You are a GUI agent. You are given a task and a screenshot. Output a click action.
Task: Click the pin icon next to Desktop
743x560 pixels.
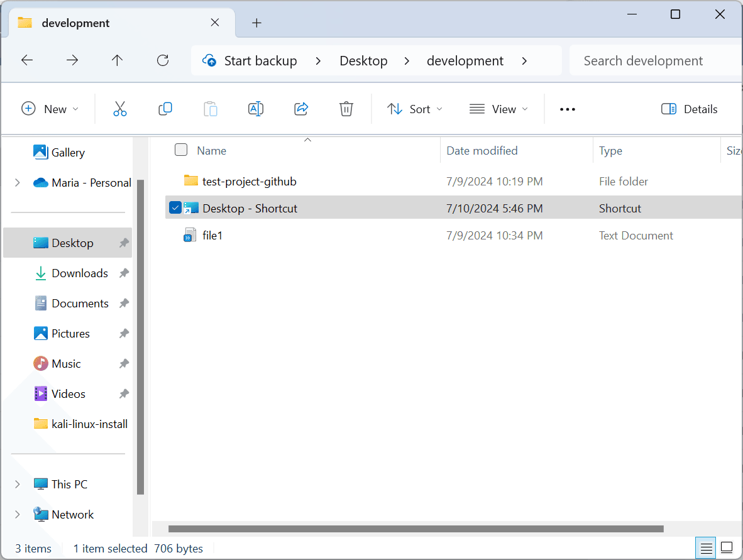click(124, 243)
